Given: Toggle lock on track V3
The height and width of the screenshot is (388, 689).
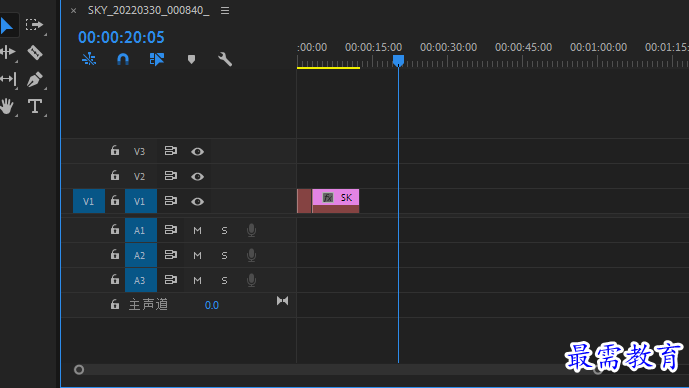Looking at the screenshot, I should click(x=115, y=151).
